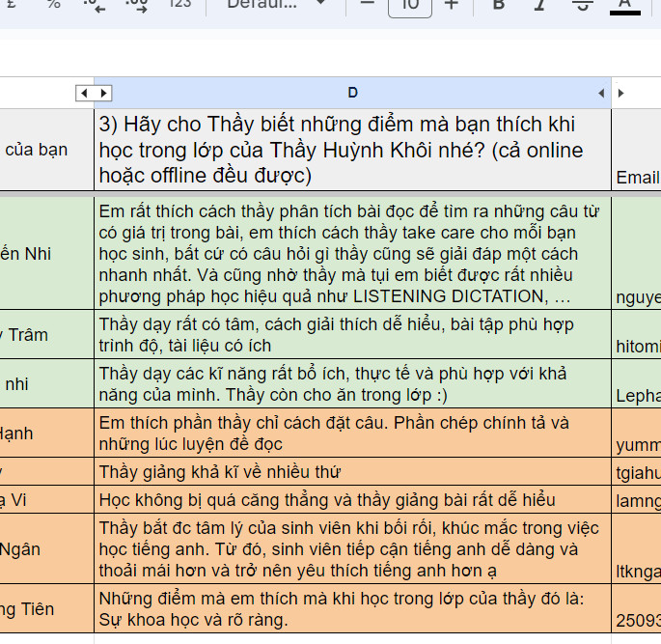The height and width of the screenshot is (644, 661).
Task: Select the email cell starting 'hitomi'
Action: 636,334
